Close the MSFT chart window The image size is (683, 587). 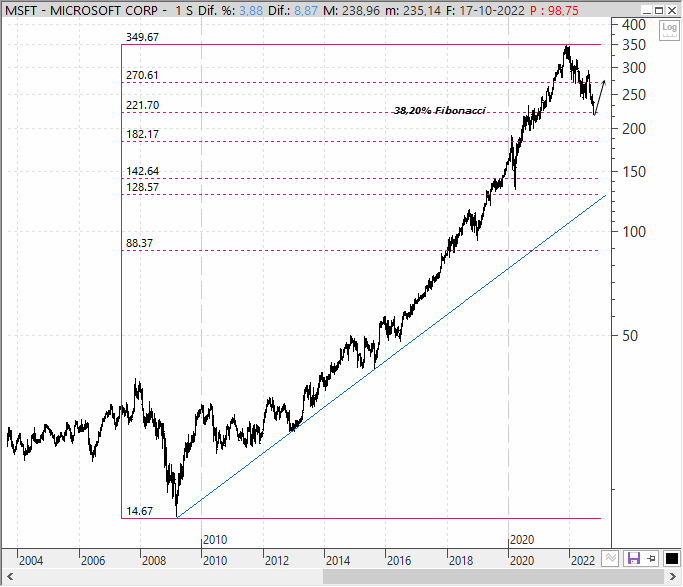point(672,10)
